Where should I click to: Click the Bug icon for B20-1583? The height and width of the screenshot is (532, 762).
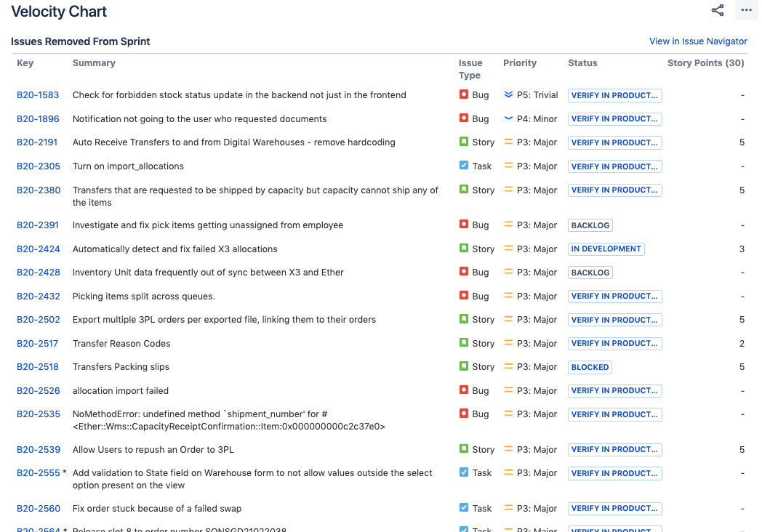click(x=464, y=94)
